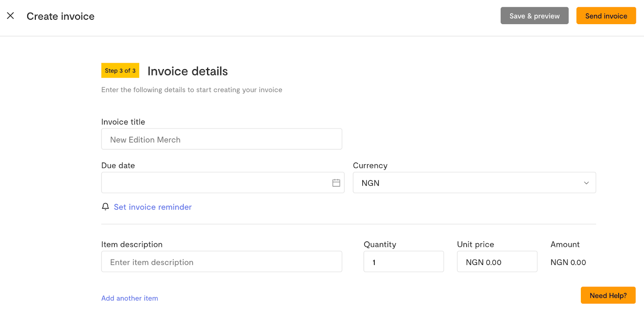The height and width of the screenshot is (310, 644).
Task: Close the Create invoice form
Action: 10,16
